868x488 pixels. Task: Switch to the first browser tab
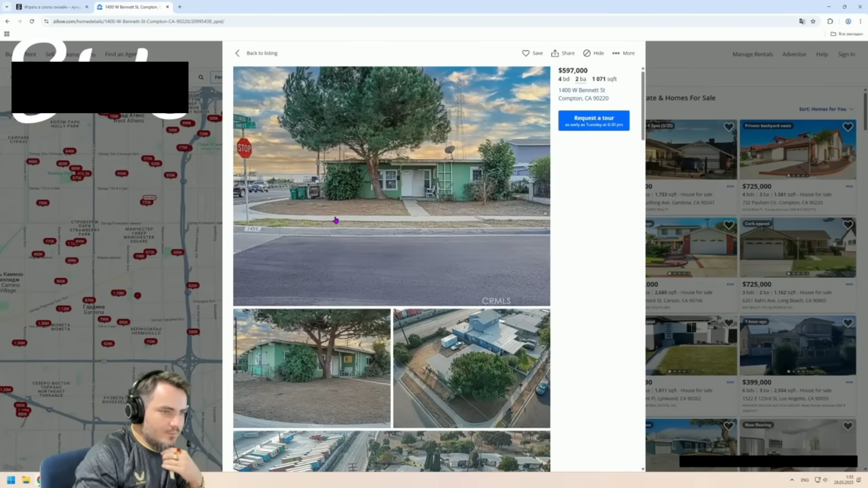click(52, 7)
